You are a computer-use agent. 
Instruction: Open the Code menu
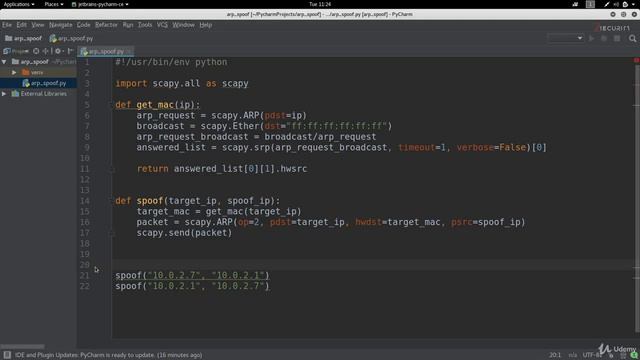coord(83,25)
